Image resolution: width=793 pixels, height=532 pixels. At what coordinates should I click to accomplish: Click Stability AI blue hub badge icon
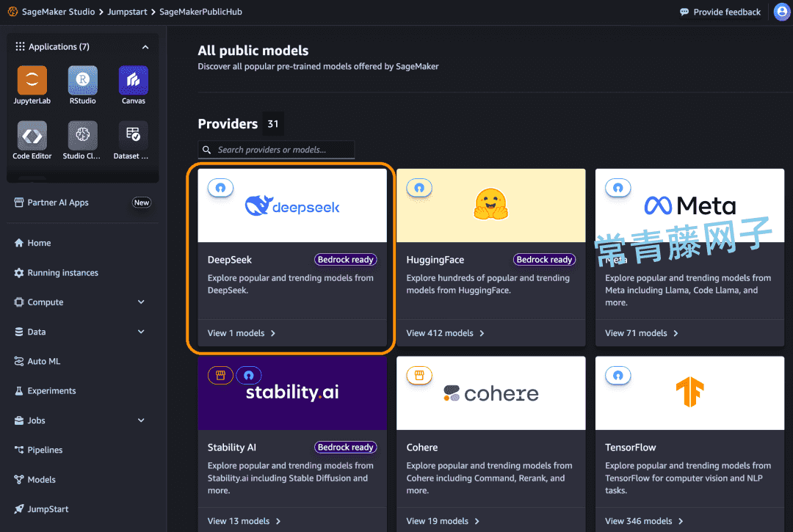click(249, 376)
